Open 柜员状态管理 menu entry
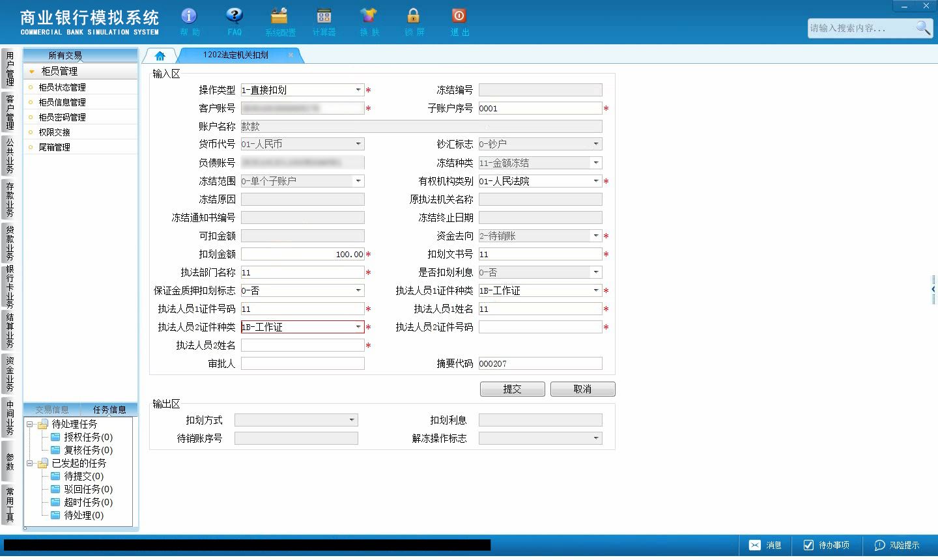The height and width of the screenshot is (560, 938). tap(62, 87)
